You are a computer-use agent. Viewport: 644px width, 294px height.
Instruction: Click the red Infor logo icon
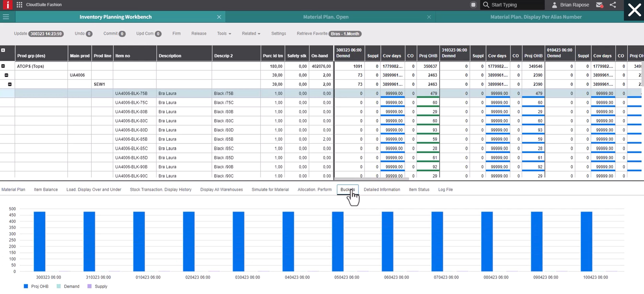click(x=7, y=5)
